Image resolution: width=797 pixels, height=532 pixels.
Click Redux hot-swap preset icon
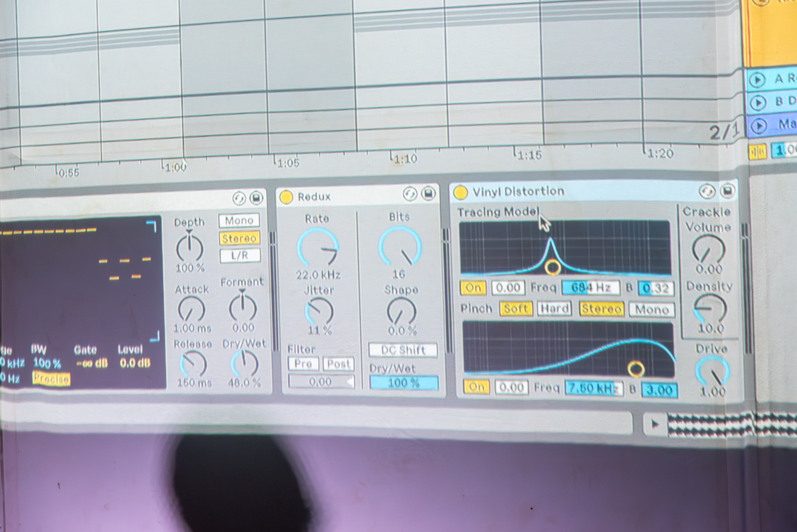click(x=409, y=194)
